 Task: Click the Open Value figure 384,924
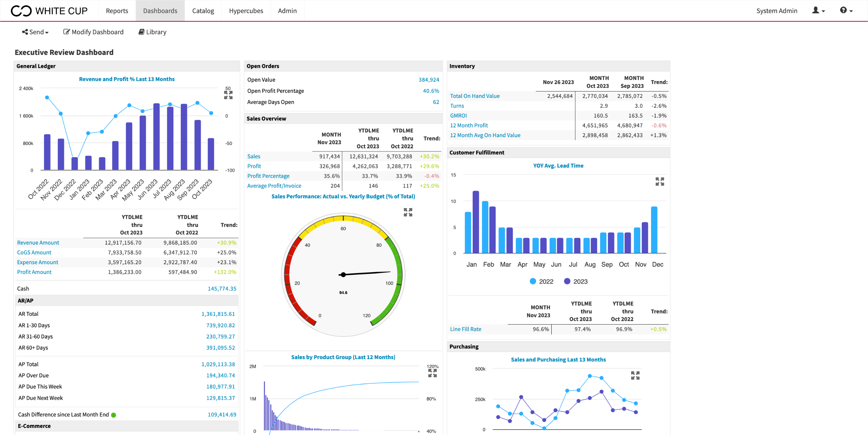[x=429, y=80]
